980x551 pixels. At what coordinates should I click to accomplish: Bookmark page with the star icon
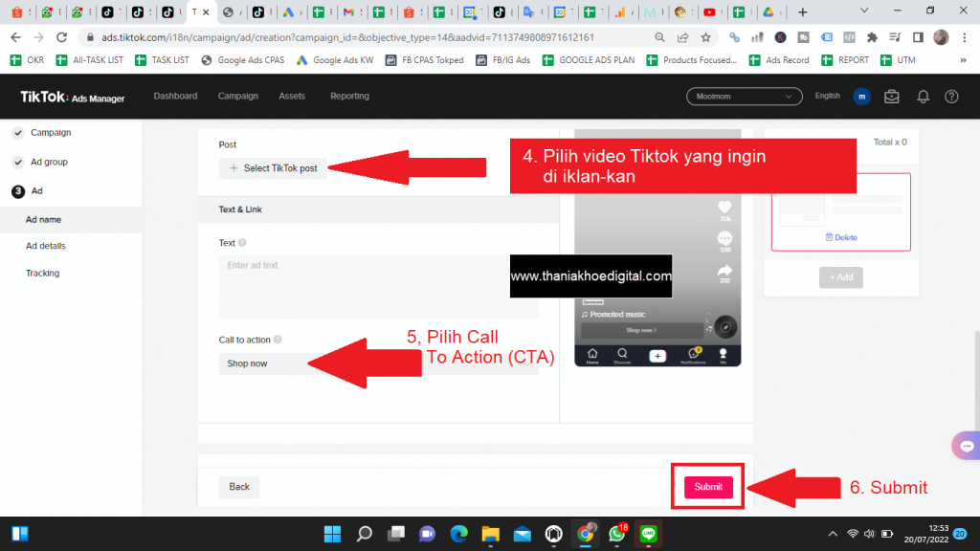pyautogui.click(x=705, y=37)
